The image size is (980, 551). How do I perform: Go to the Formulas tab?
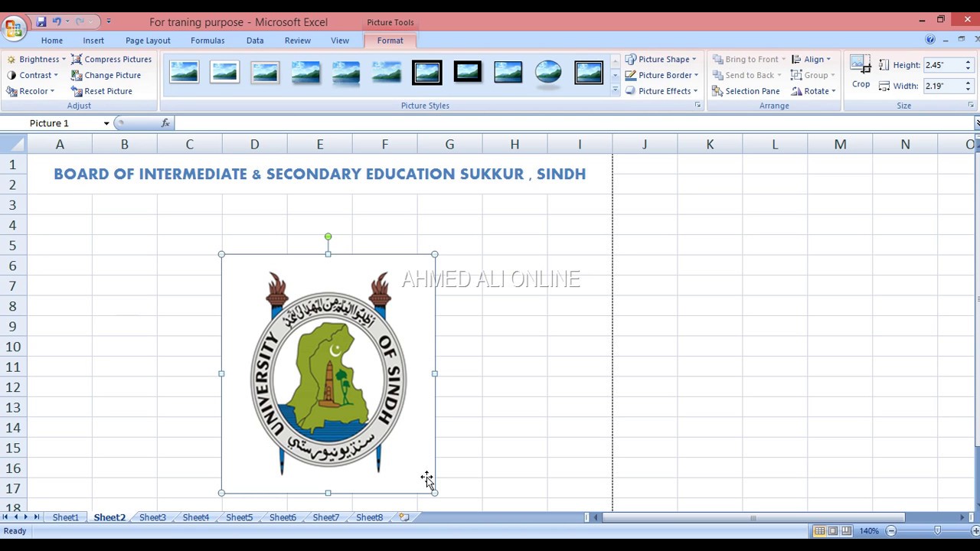coord(207,41)
